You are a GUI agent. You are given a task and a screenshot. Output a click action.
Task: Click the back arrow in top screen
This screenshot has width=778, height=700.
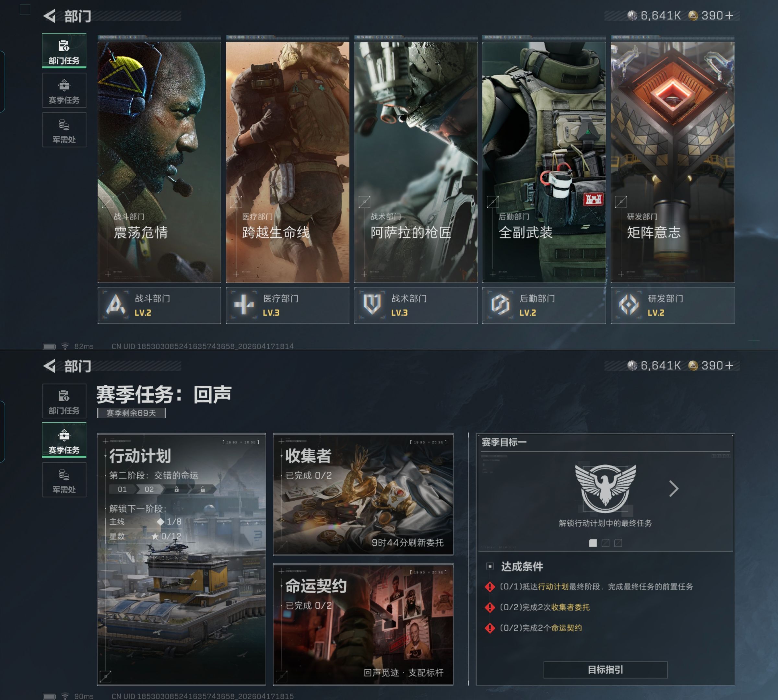[x=50, y=16]
